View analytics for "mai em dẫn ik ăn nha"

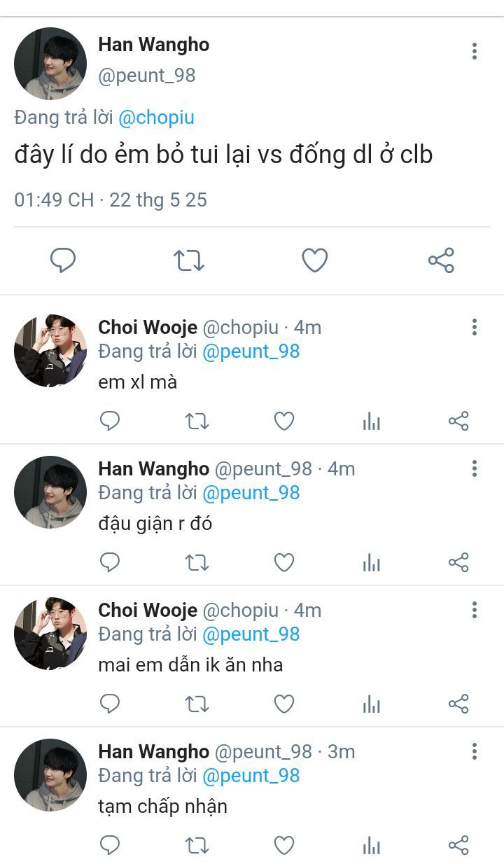pyautogui.click(x=371, y=704)
